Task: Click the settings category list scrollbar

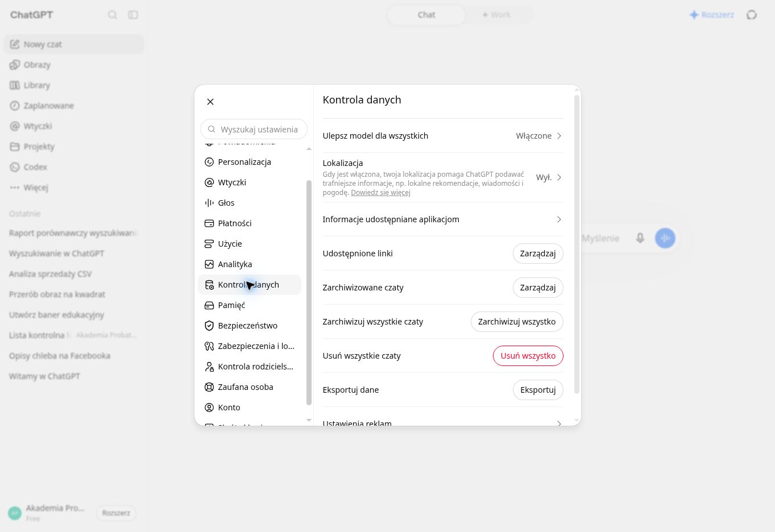Action: coord(309,292)
